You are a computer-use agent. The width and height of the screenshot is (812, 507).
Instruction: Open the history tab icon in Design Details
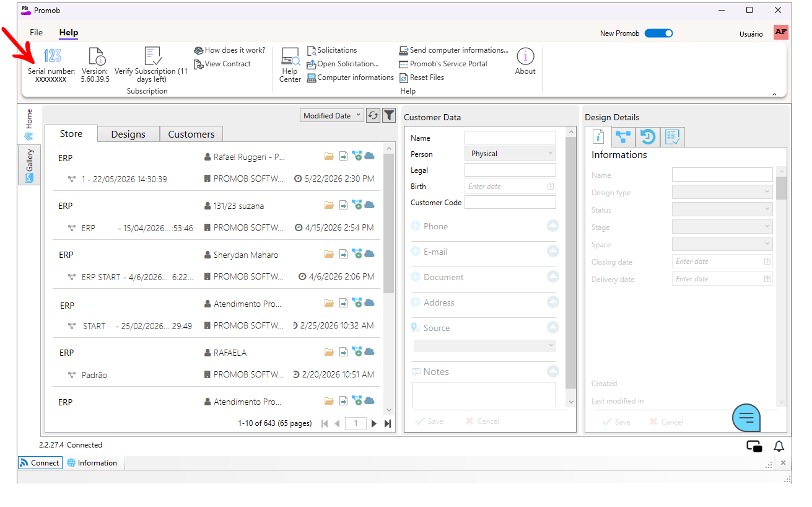coord(648,137)
